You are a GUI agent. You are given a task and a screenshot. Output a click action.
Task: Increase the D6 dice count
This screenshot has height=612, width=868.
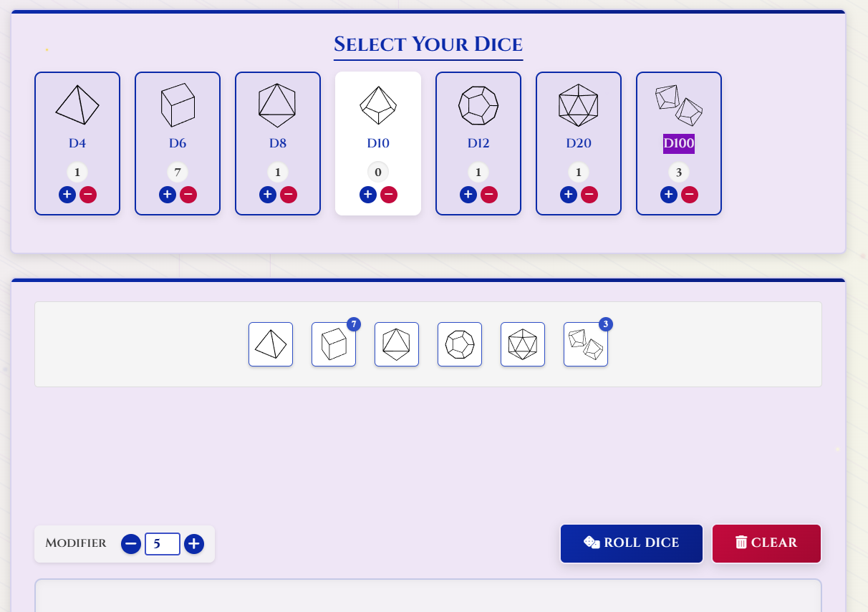(x=167, y=194)
